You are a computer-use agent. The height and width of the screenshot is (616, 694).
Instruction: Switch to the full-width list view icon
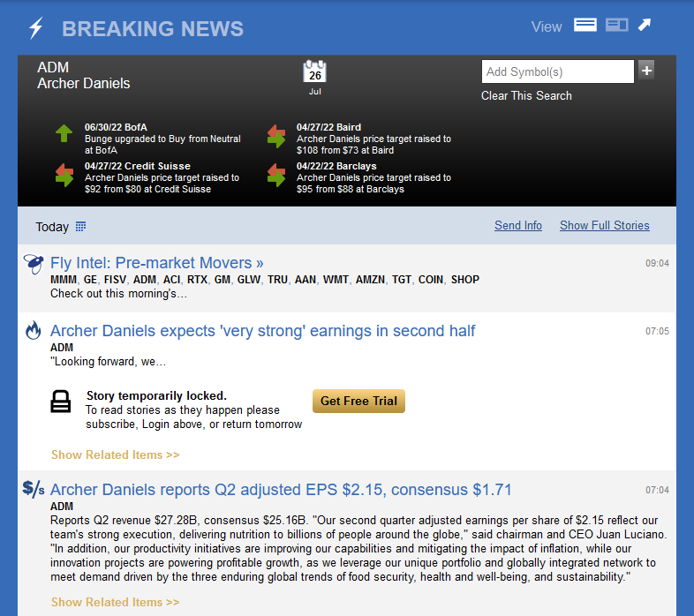585,25
